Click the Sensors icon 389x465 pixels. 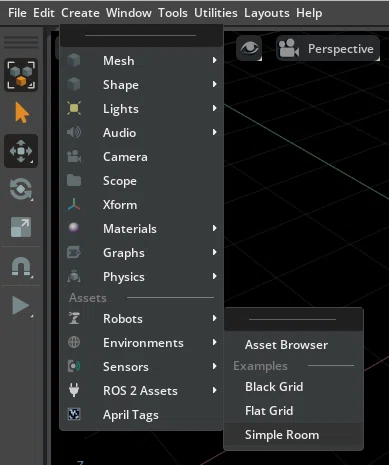[74, 366]
